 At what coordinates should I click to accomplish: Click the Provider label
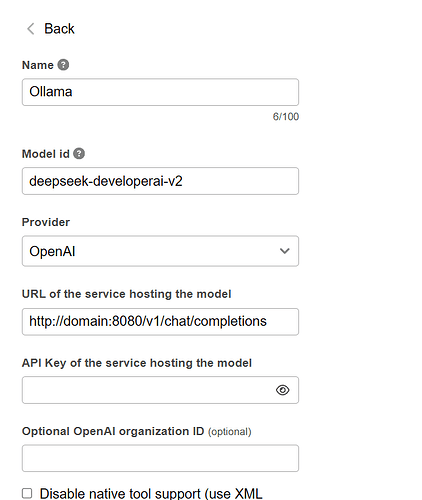pos(46,222)
